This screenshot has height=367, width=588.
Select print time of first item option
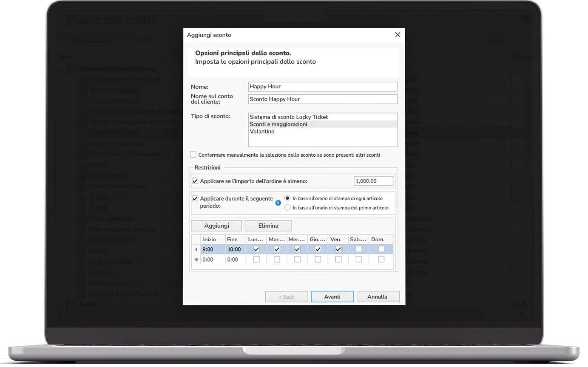(x=288, y=208)
